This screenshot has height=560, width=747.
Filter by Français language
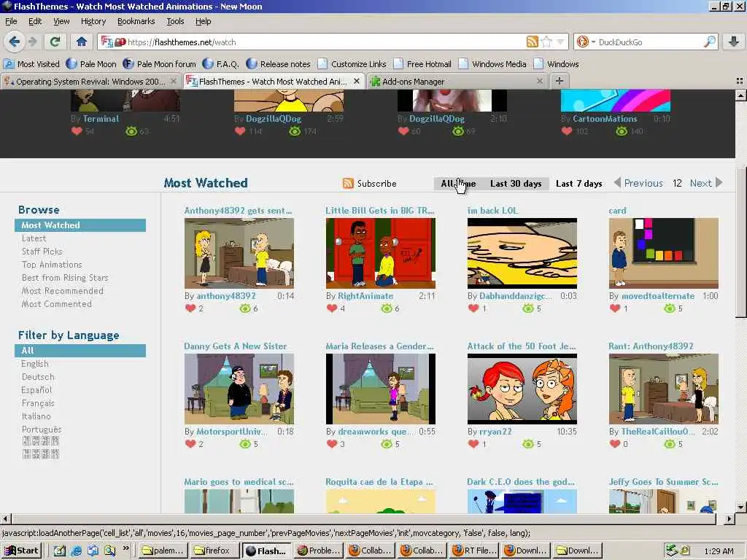click(38, 402)
